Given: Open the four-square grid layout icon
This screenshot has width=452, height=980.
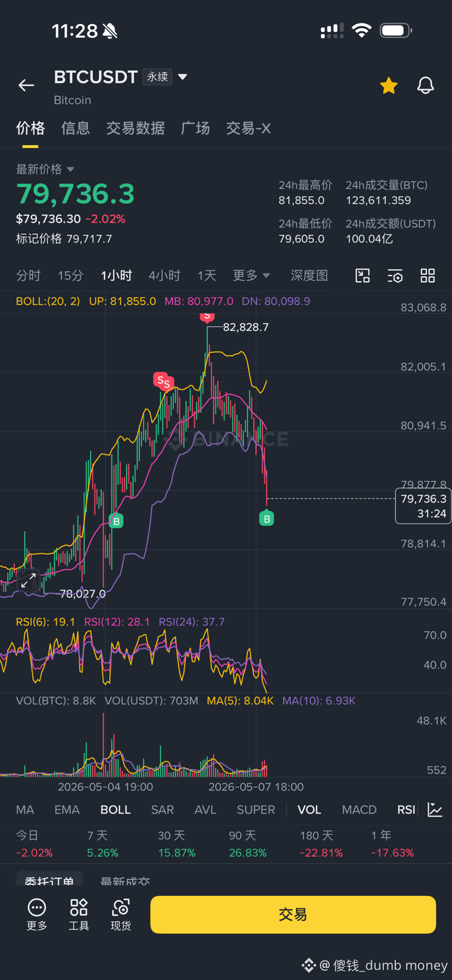Looking at the screenshot, I should (427, 276).
